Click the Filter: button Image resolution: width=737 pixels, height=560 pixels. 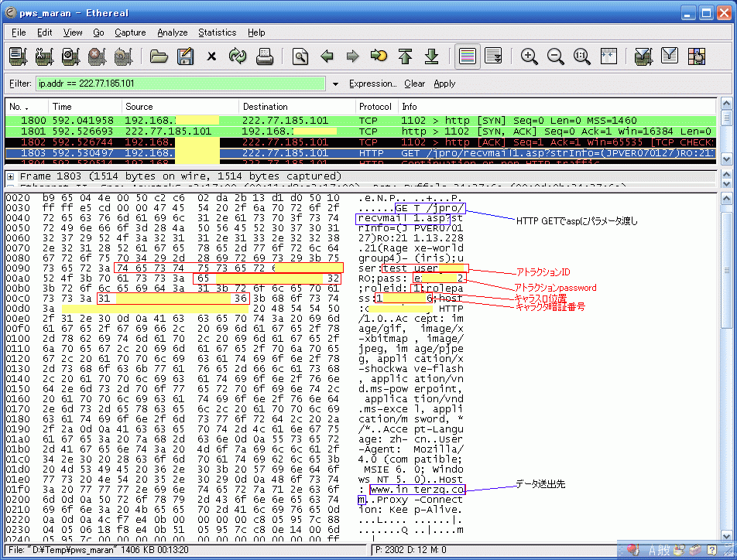click(x=20, y=84)
